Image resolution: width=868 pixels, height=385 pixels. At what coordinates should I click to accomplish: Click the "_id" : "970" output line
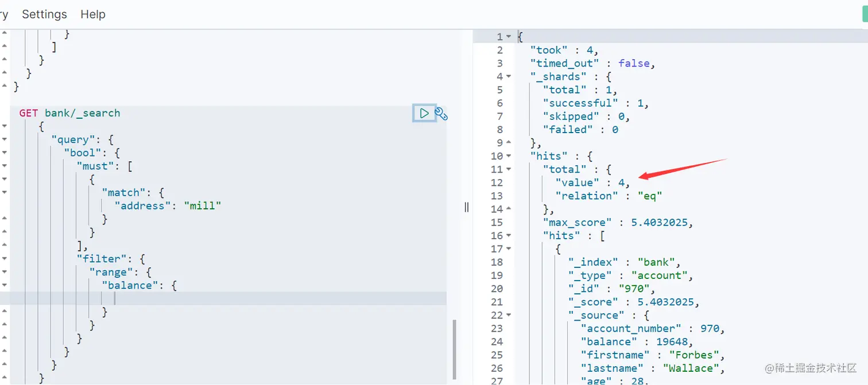coord(611,289)
